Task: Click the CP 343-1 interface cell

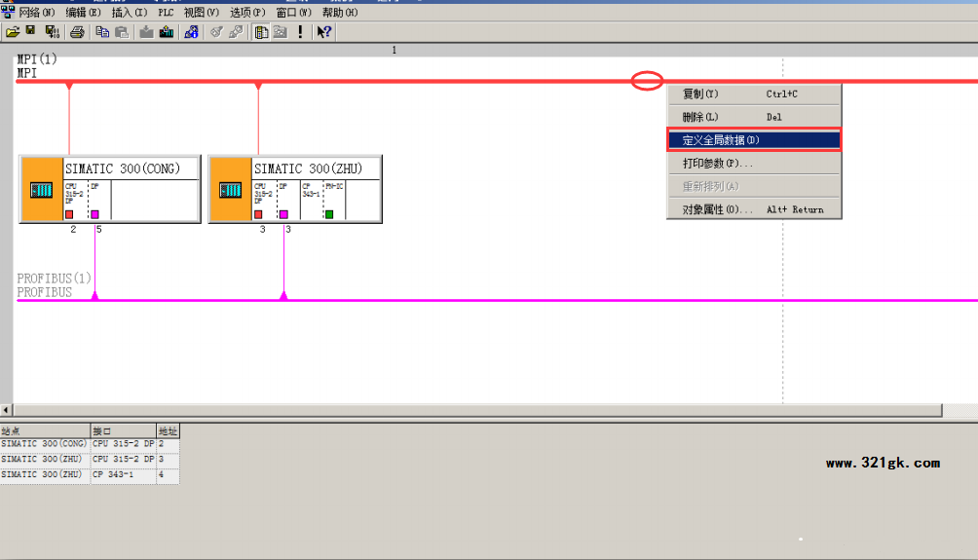Action: click(x=124, y=474)
